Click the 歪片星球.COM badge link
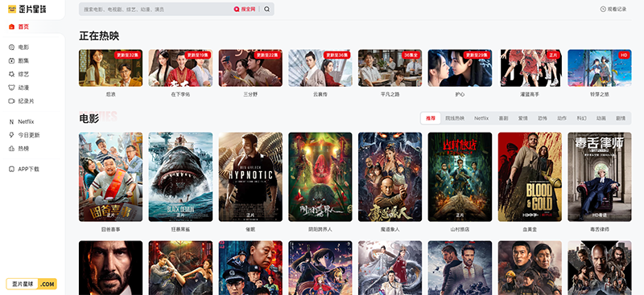Viewport: 644px width, 295px height. [x=31, y=284]
